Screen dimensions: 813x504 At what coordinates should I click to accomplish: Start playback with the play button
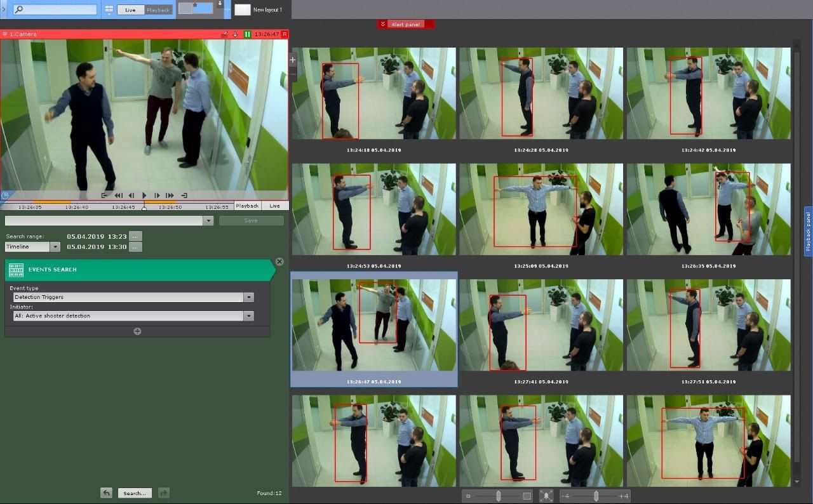[x=144, y=196]
